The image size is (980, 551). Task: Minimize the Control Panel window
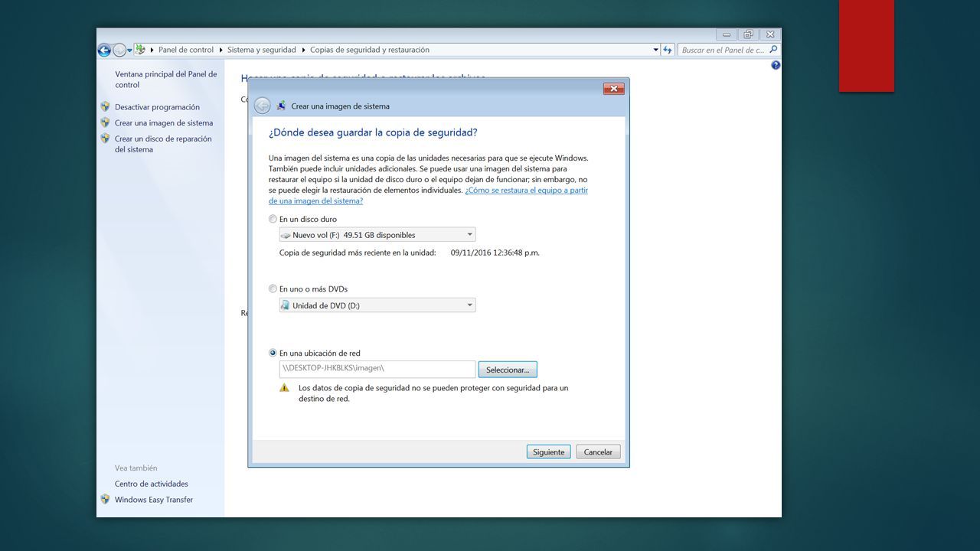tap(727, 34)
